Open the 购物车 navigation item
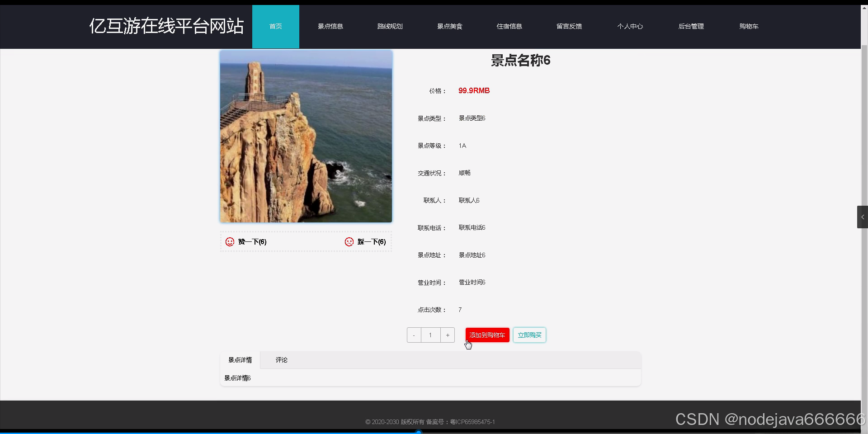 (x=749, y=27)
